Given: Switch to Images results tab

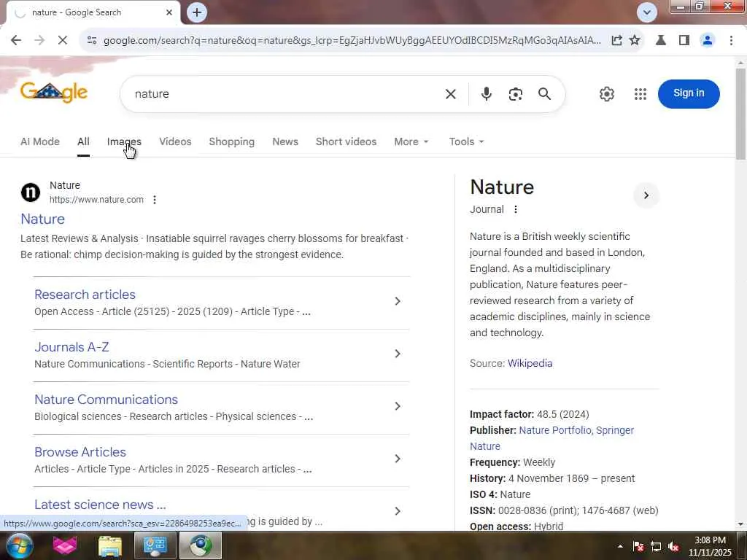Looking at the screenshot, I should (x=124, y=141).
